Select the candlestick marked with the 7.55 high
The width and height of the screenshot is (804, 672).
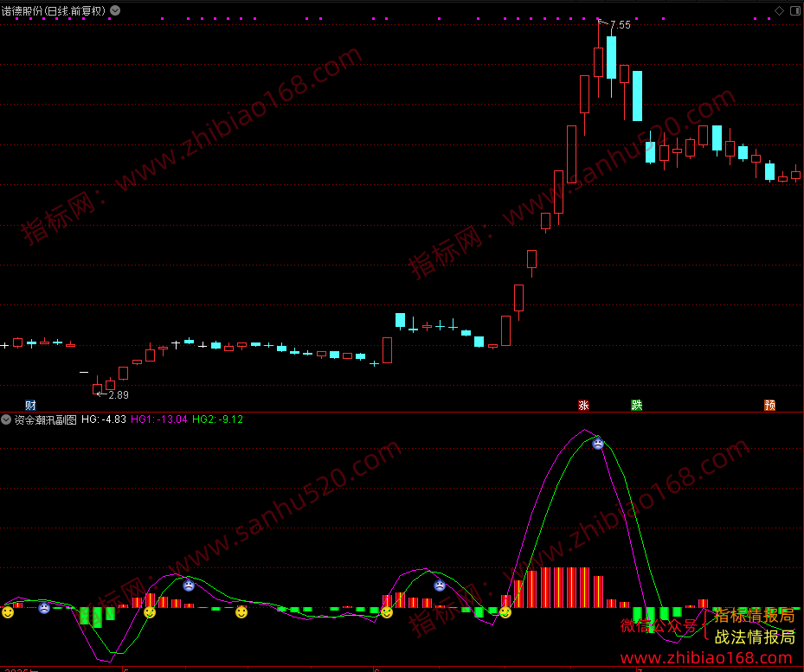click(598, 61)
